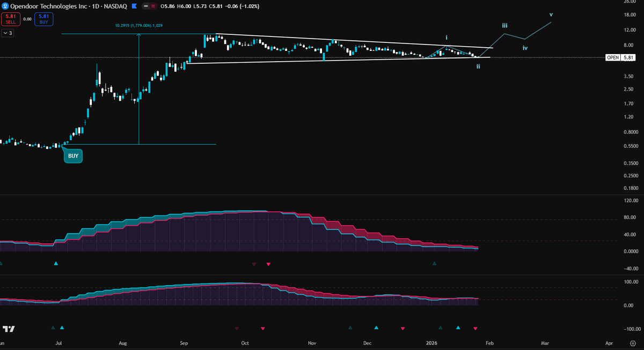Click the Oct label on time axis
The height and width of the screenshot is (350, 644).
[245, 342]
